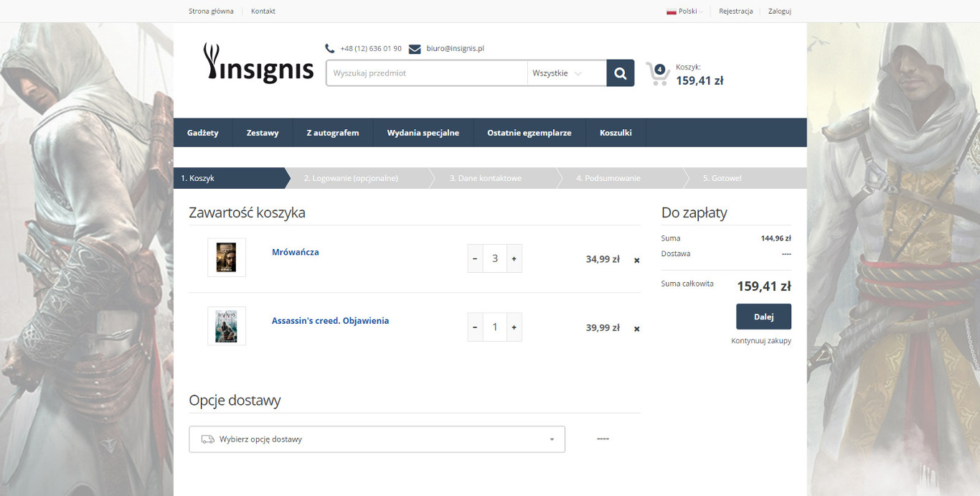The image size is (980, 496).
Task: Expand Wybierz opcję dostawy dropdown
Action: pos(377,439)
